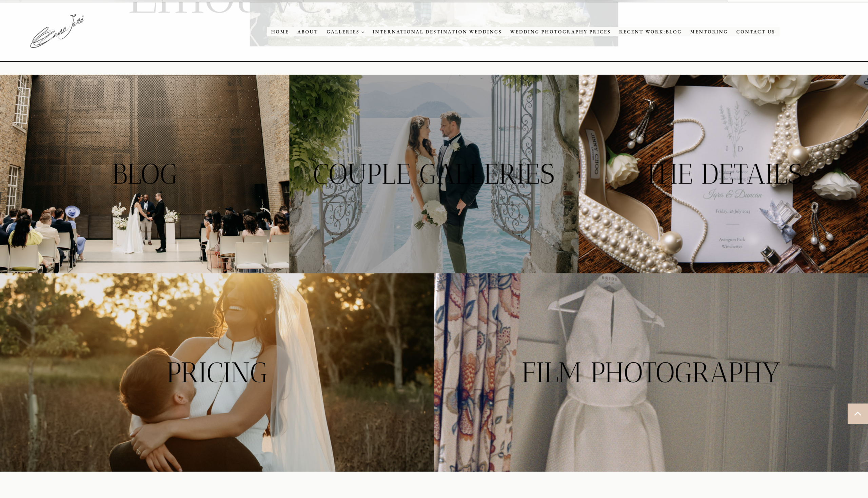Viewport: 868px width, 498px height.
Task: Click the FILM PHOTOGRAPHY heading text
Action: click(651, 372)
